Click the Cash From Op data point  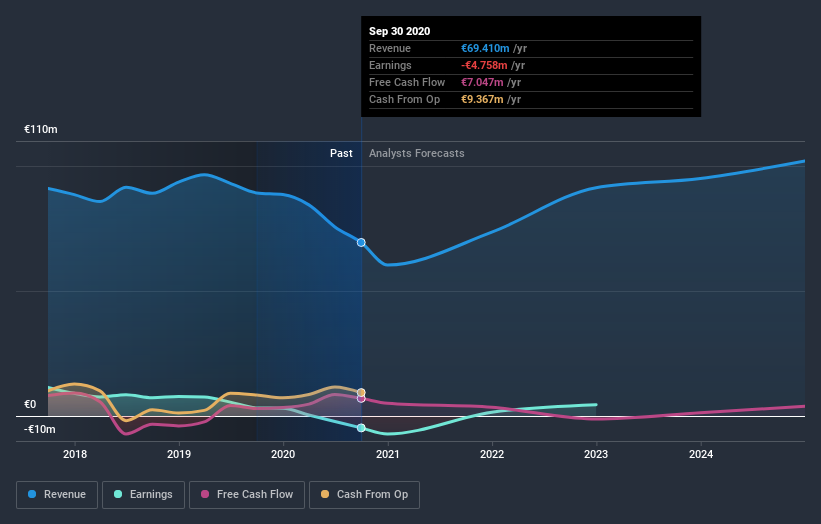tap(361, 392)
